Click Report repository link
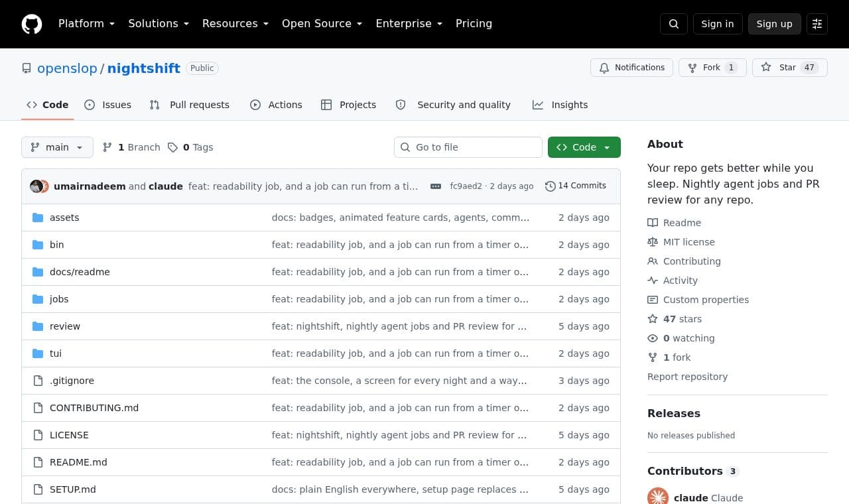849x504 pixels. [687, 377]
